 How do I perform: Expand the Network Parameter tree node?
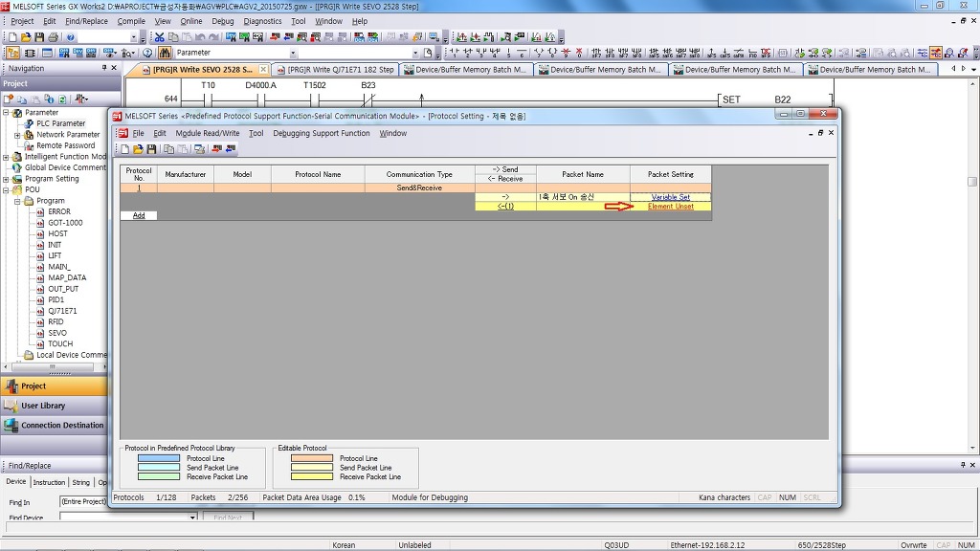pos(18,135)
